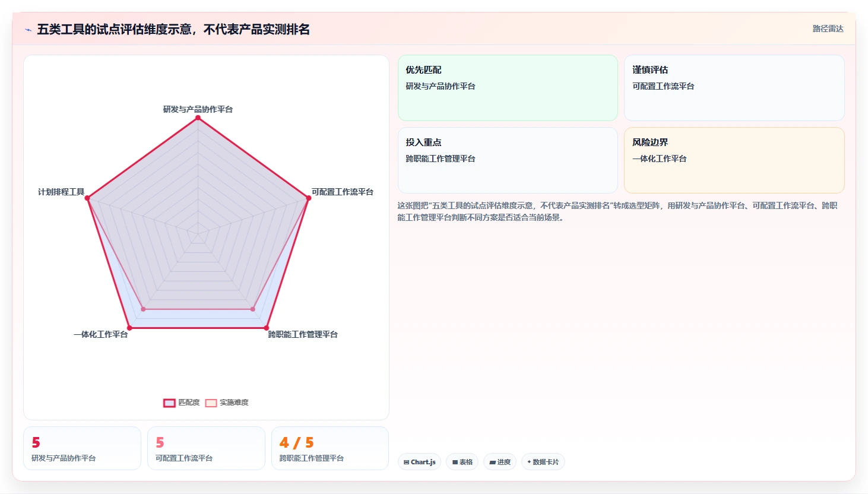Open the 优先匹配 green card
This screenshot has height=494, width=868.
point(508,88)
